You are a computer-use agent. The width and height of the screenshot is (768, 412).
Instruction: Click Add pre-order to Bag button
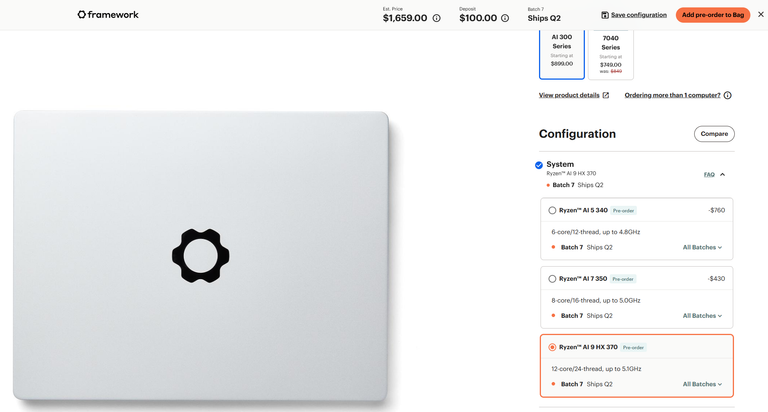pyautogui.click(x=713, y=15)
